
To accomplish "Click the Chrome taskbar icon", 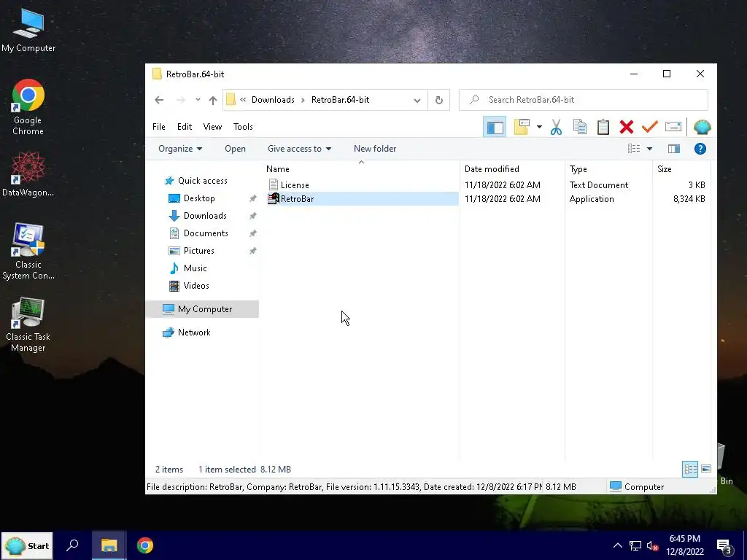I will pos(145,545).
